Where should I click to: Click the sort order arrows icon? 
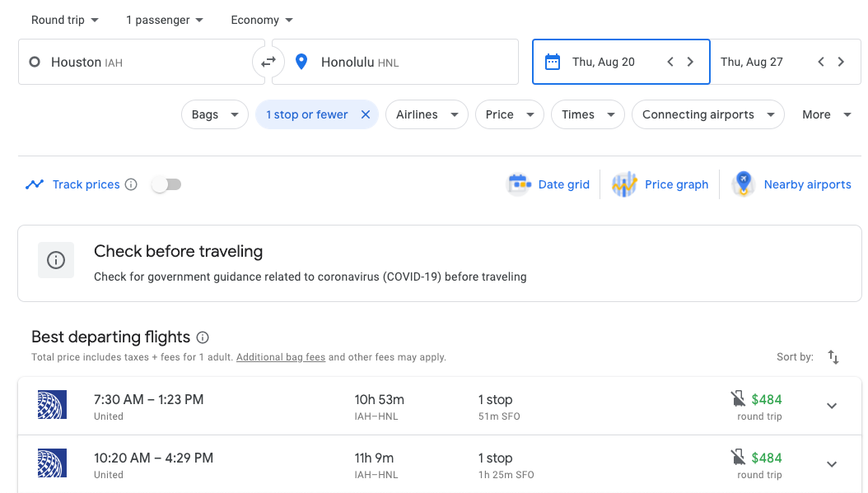click(833, 357)
